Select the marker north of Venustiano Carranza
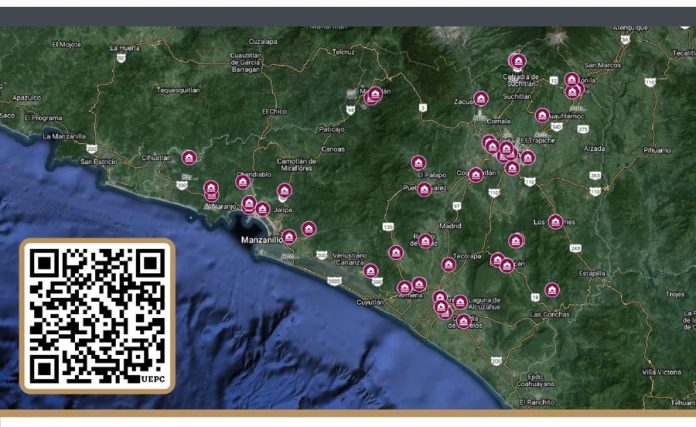This screenshot has height=427, width=696. (309, 228)
